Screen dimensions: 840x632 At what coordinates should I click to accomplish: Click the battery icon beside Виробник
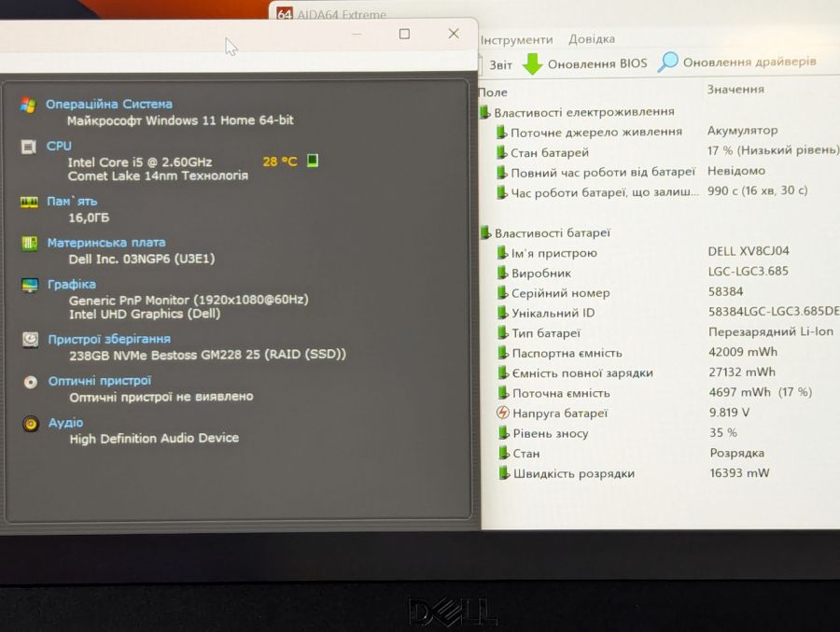click(x=502, y=273)
